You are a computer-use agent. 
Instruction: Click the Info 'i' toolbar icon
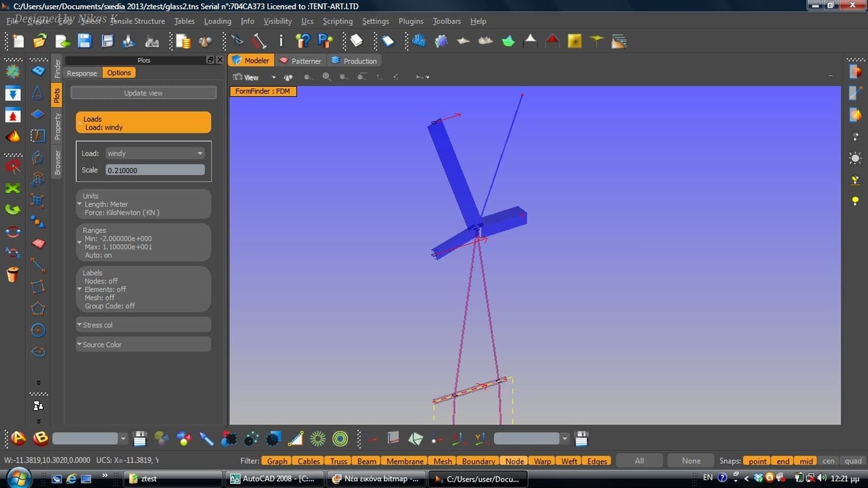tap(281, 41)
